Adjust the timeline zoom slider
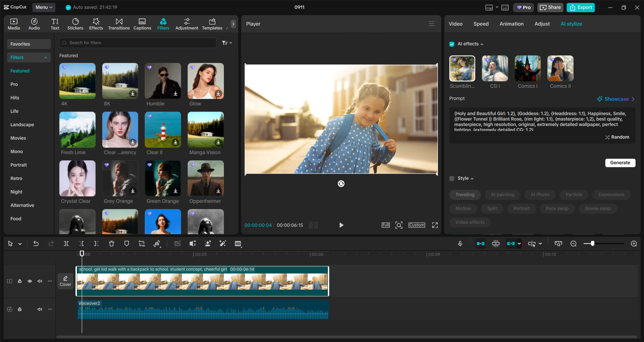The image size is (644, 342). (x=593, y=244)
